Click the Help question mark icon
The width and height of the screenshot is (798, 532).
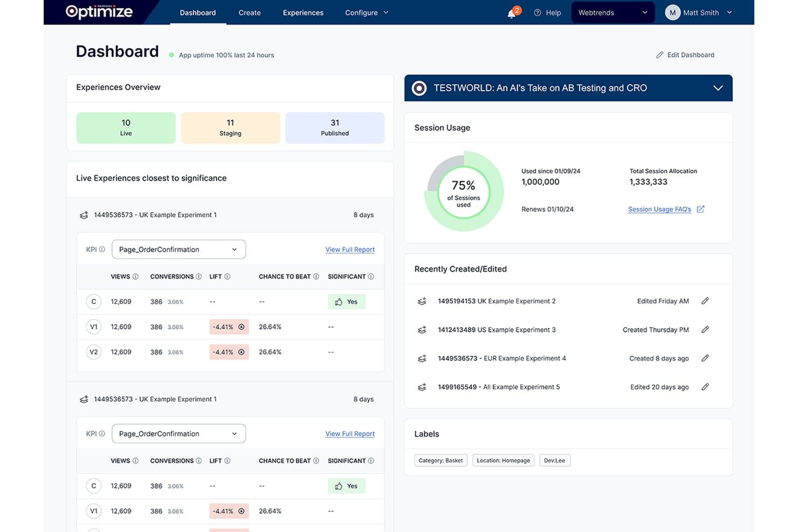point(537,12)
